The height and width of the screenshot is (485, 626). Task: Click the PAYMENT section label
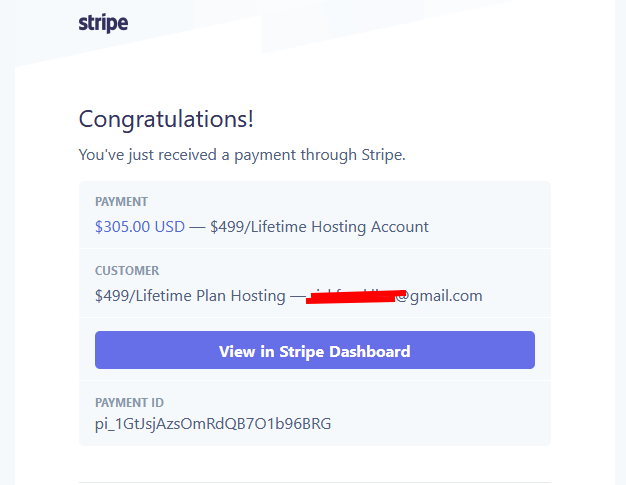pyautogui.click(x=121, y=202)
